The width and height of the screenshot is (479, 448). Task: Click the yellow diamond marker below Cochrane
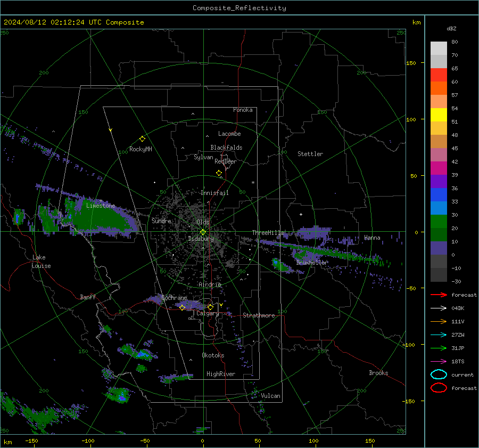(x=182, y=308)
